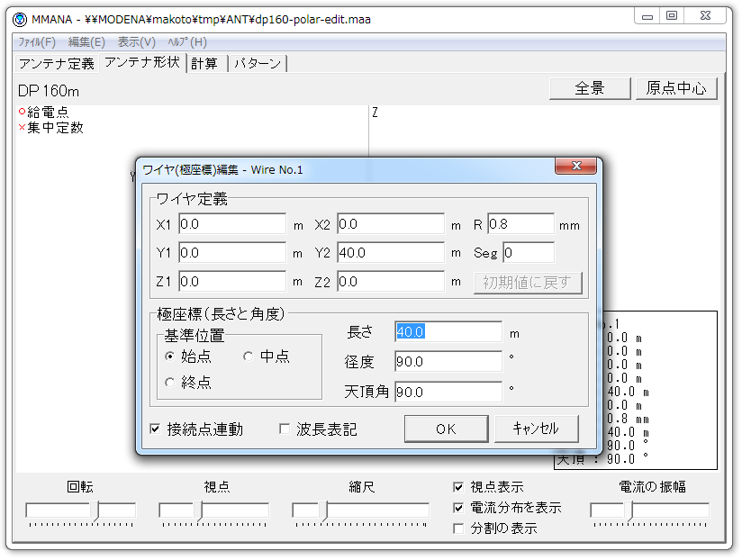Image resolution: width=742 pixels, height=560 pixels.
Task: Open the ファイル(F) menu
Action: (37, 42)
